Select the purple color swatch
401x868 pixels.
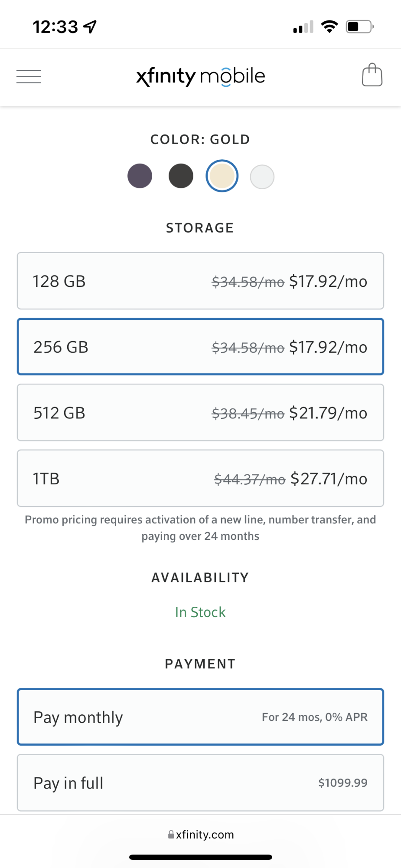(x=140, y=176)
